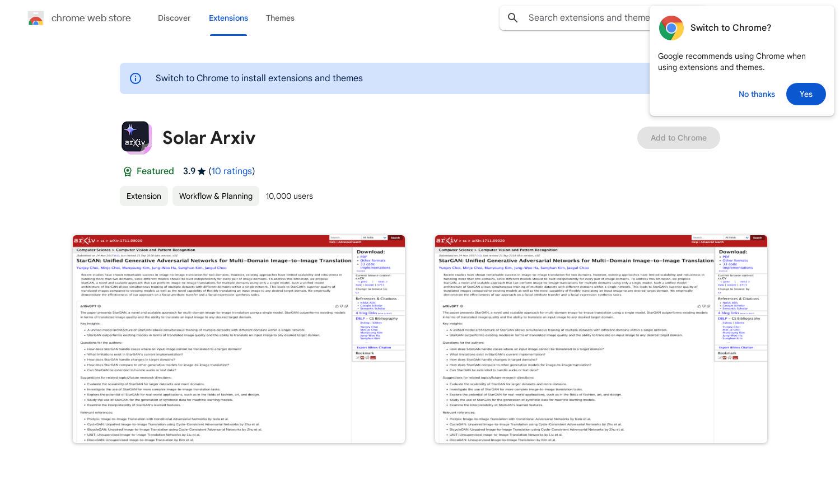Click the '10,000 users' text

[x=290, y=196]
